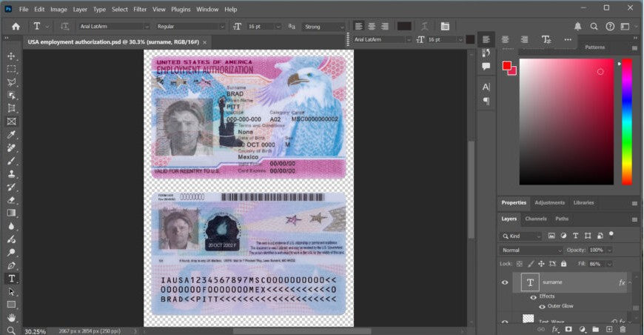This screenshot has width=644, height=335.
Task: Select the Brush tool
Action: (x=12, y=161)
